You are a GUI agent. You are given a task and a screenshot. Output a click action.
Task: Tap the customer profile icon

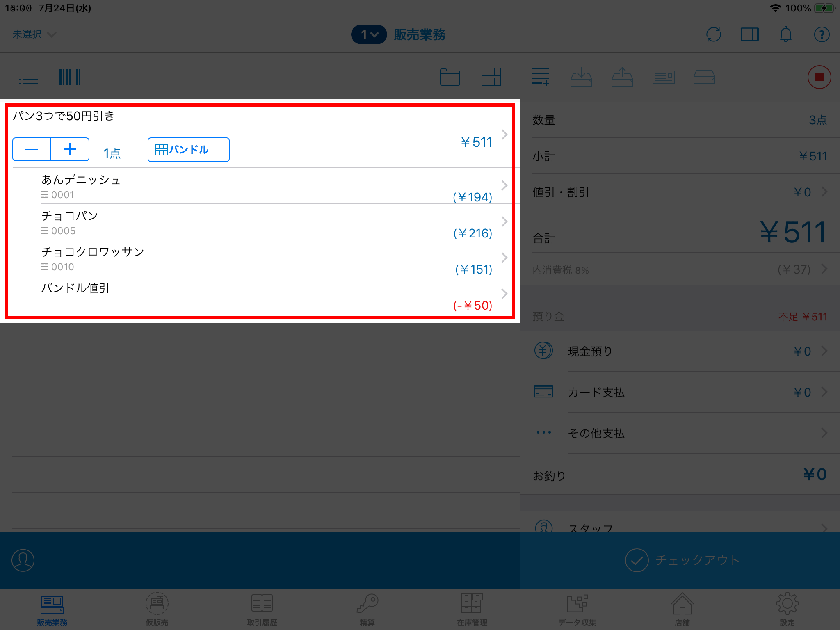23,560
